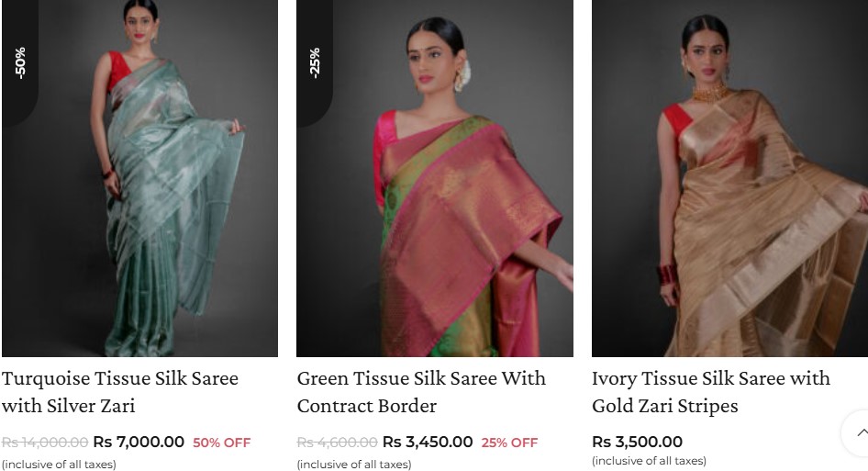Click the Turquoise Tissue Silk Saree with Silver Zari title
This screenshot has height=471, width=868.
(x=120, y=392)
